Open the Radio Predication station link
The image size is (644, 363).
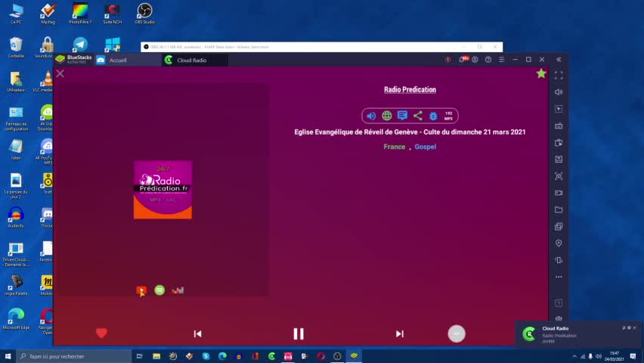(x=410, y=90)
